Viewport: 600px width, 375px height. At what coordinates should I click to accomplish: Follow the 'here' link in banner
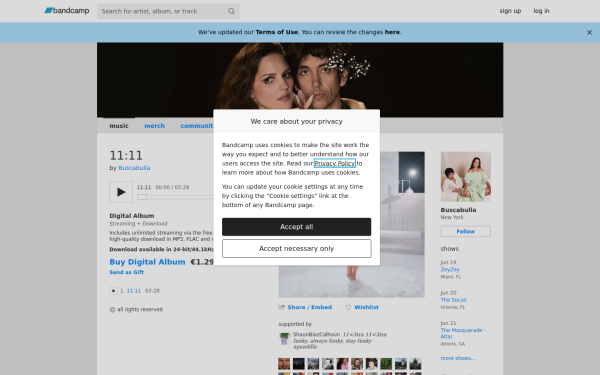pyautogui.click(x=392, y=32)
